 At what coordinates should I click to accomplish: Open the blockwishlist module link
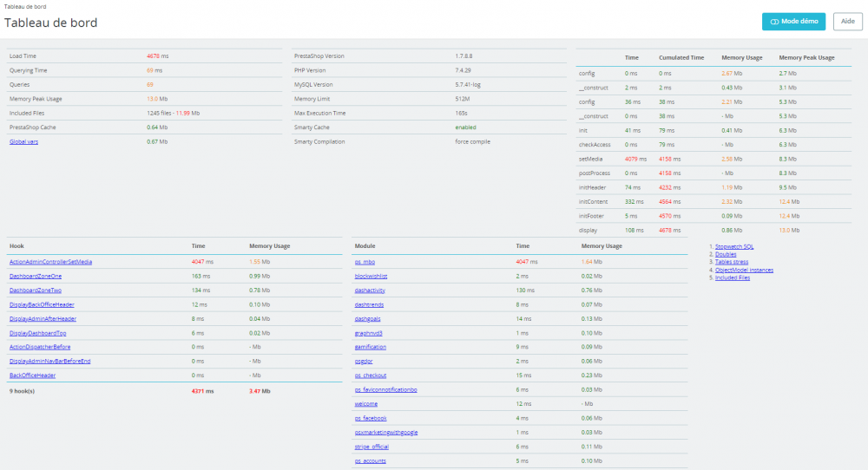[x=371, y=276]
